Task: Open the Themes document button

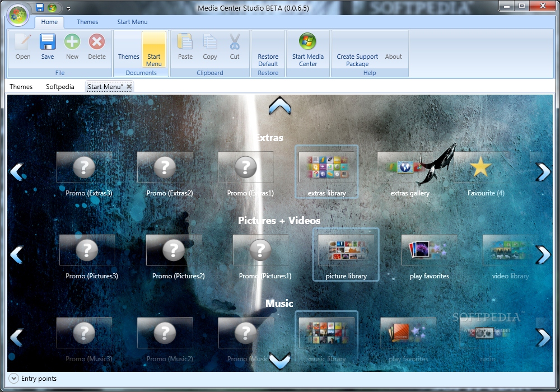Action: [129, 50]
